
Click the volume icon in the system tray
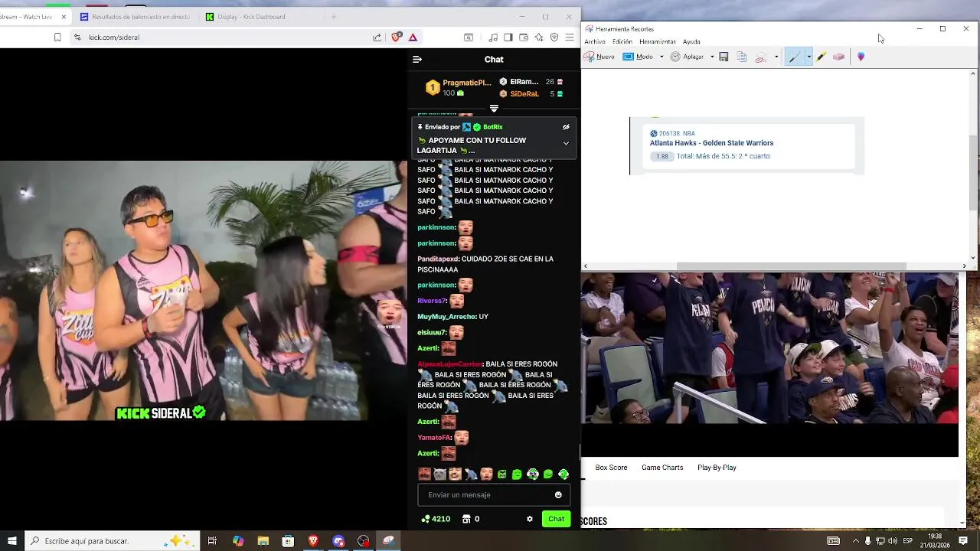893,541
